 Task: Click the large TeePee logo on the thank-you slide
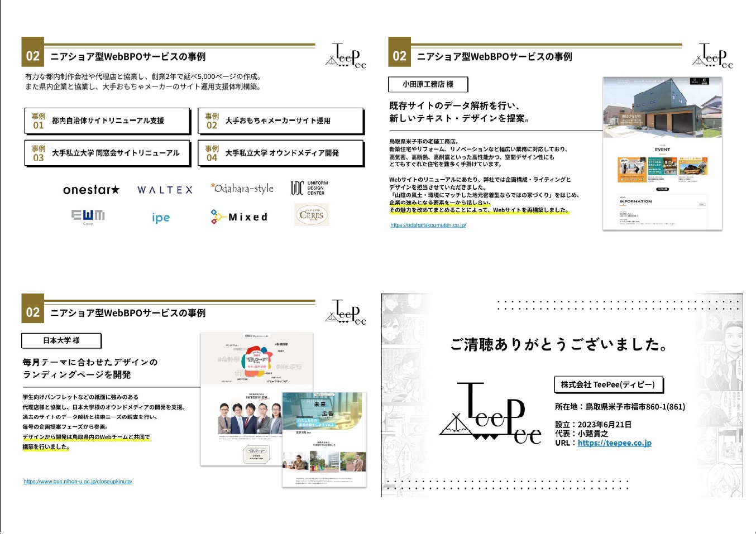pos(491,413)
